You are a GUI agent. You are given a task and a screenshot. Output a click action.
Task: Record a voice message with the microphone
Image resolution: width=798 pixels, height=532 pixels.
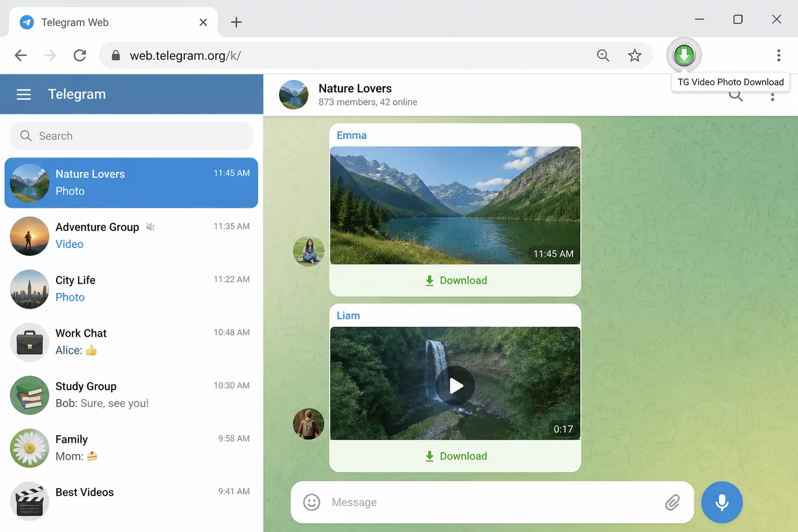point(722,502)
